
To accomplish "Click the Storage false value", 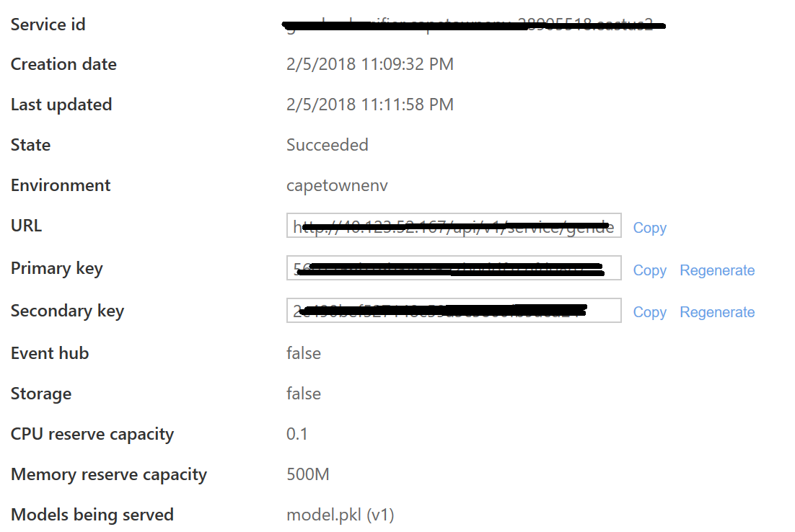I will click(x=303, y=394).
